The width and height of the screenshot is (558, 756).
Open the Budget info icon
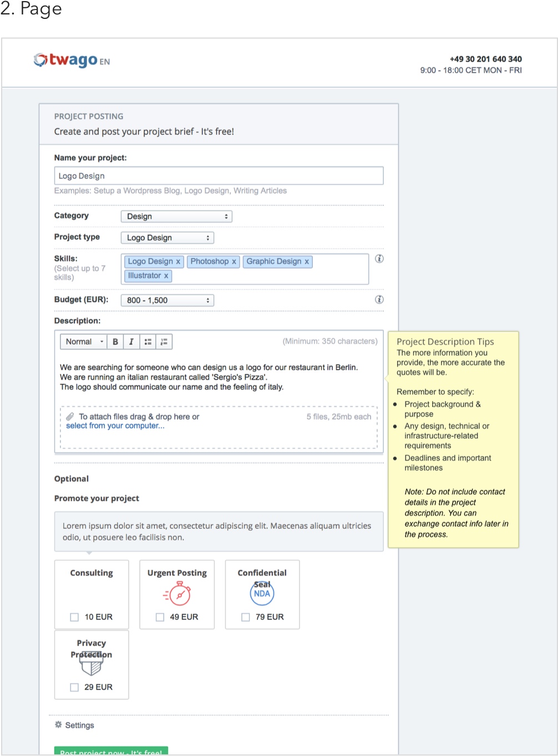coord(379,300)
